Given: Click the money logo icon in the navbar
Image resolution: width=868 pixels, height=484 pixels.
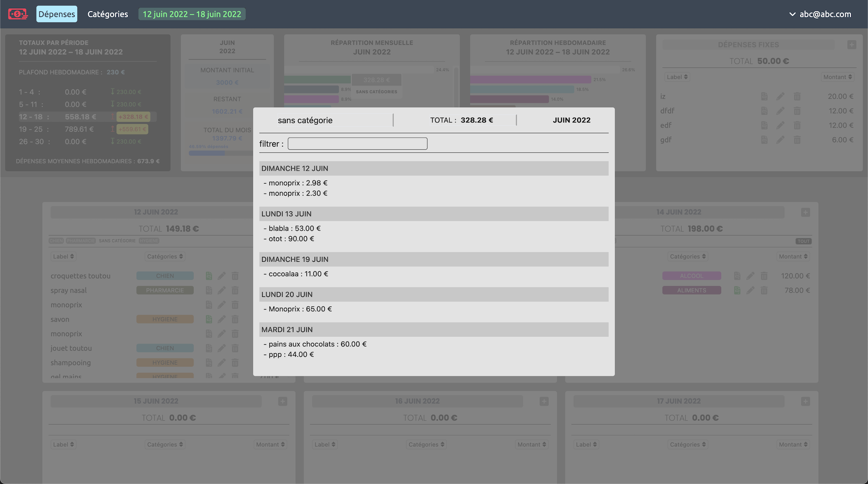Looking at the screenshot, I should (x=18, y=14).
